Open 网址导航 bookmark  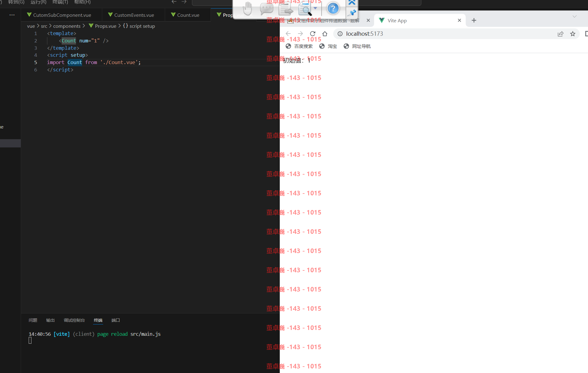pos(357,46)
